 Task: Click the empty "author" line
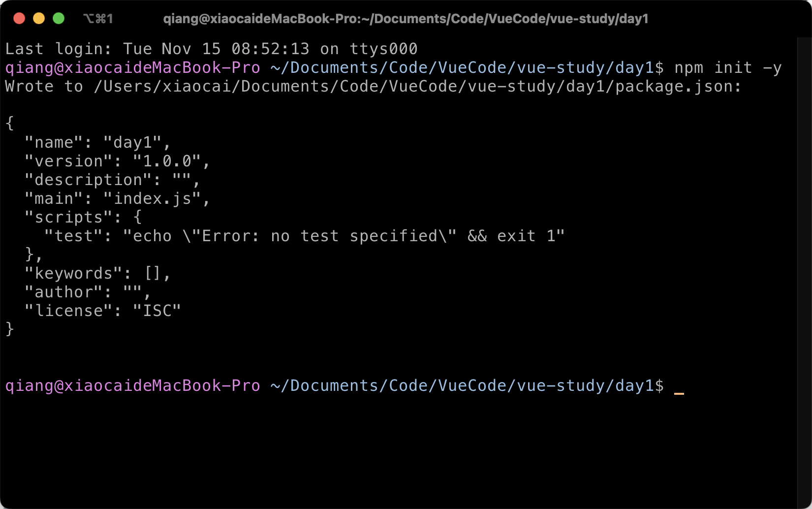click(x=87, y=292)
